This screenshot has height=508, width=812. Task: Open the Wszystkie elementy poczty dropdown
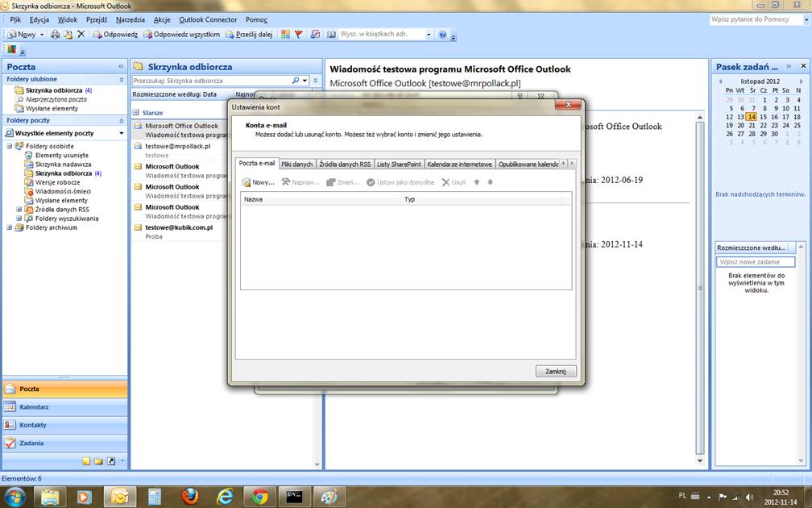point(121,133)
